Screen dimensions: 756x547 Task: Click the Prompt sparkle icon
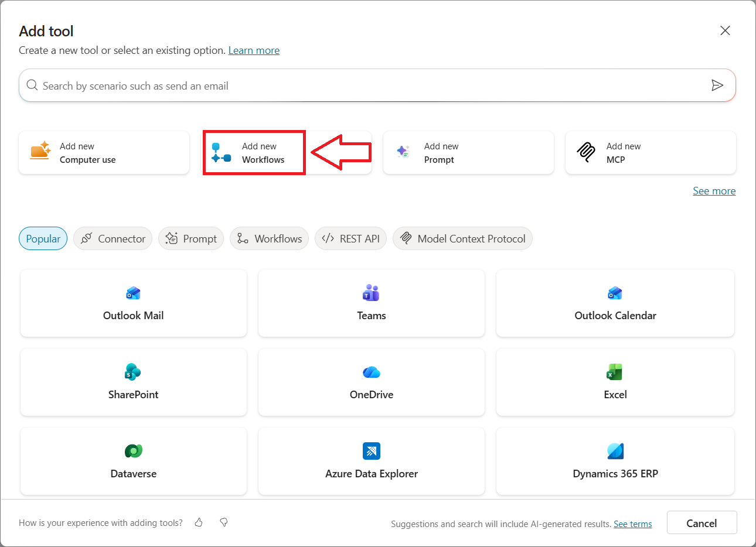(x=403, y=152)
